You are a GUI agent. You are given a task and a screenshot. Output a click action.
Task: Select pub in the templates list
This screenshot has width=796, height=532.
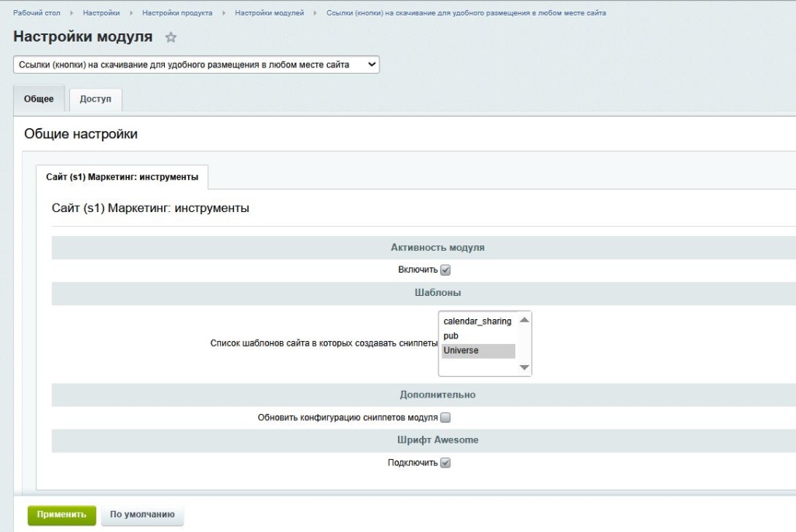click(478, 336)
